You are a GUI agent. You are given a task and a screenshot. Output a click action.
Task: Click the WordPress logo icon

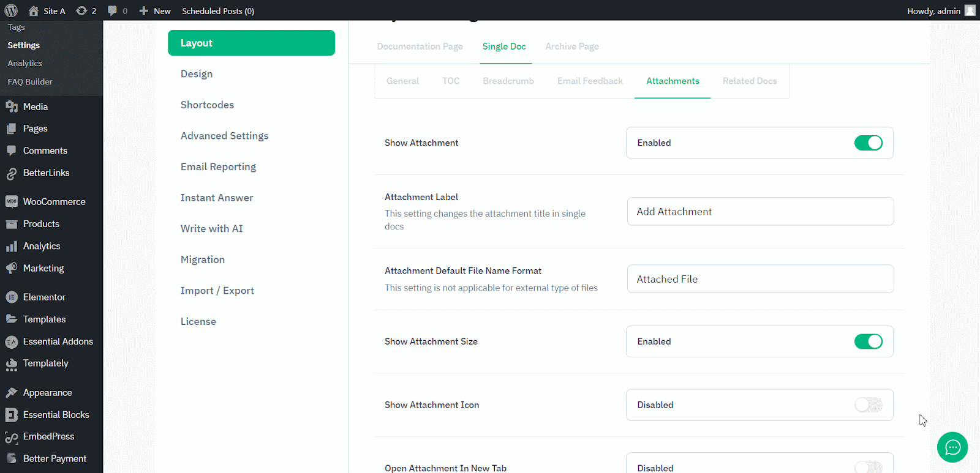coord(11,10)
